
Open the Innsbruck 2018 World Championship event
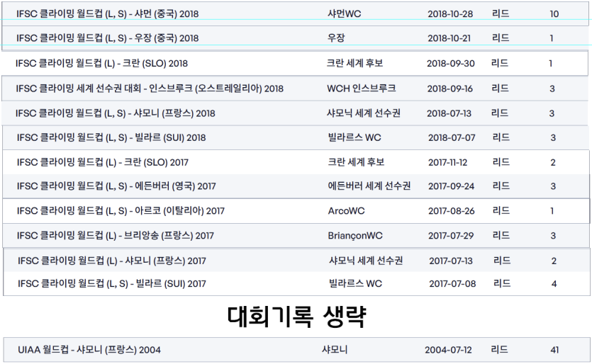(150, 89)
